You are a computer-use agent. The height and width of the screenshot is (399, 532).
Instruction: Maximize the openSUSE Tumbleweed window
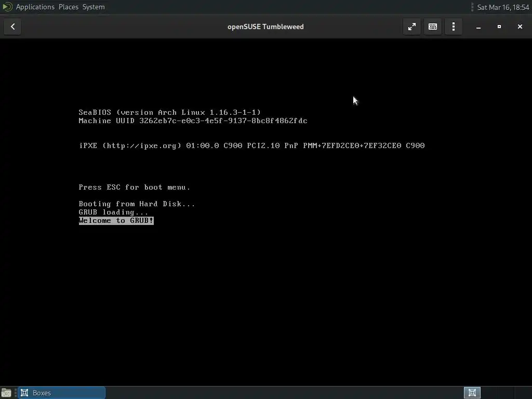coord(499,26)
